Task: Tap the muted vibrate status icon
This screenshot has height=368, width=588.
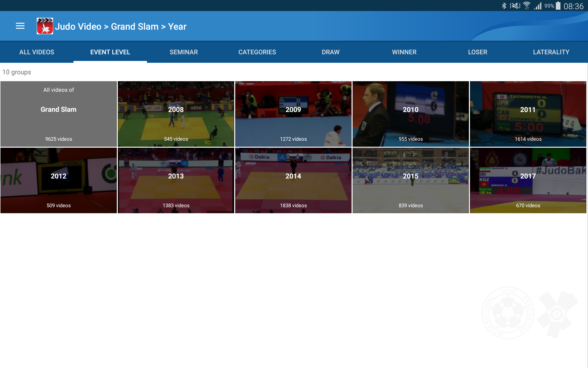Action: coord(515,6)
